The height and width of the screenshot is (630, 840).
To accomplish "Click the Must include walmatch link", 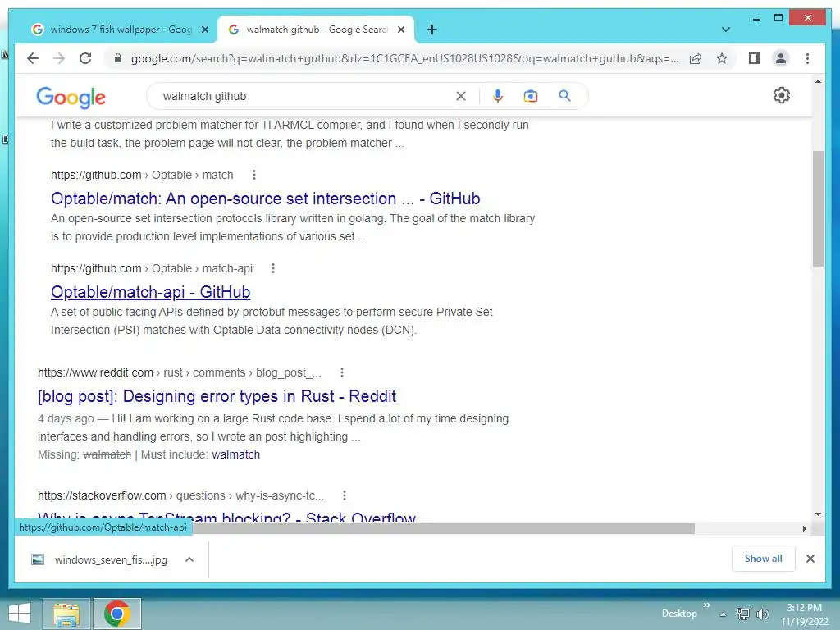I will [x=235, y=454].
